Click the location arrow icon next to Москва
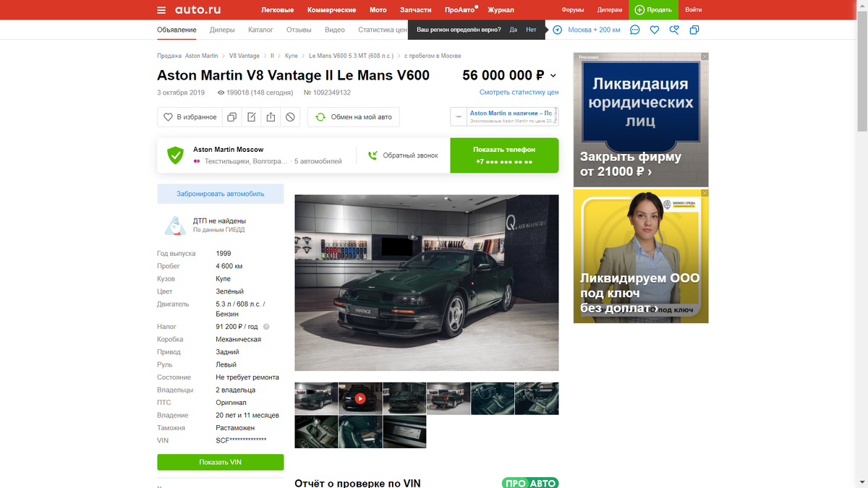868x488 pixels. (558, 30)
